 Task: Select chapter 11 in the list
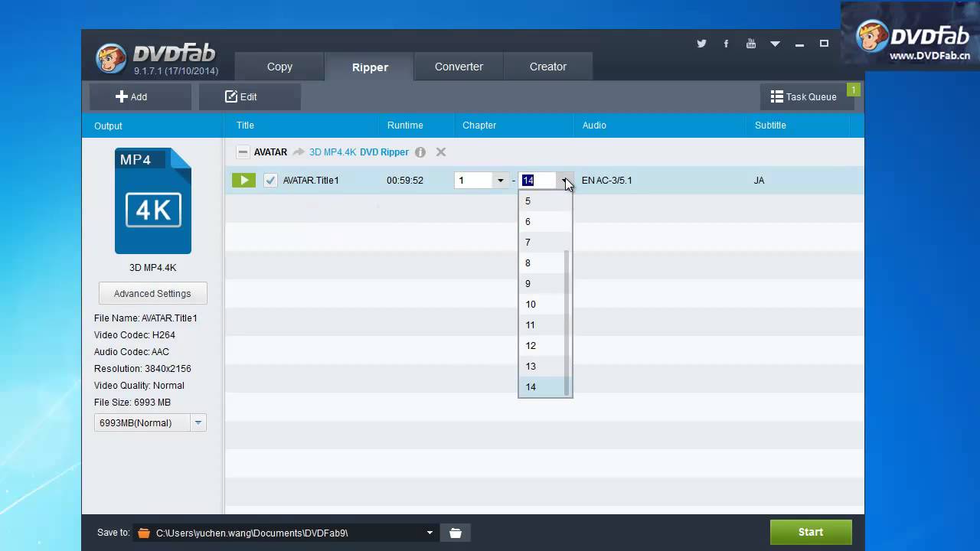pyautogui.click(x=541, y=325)
